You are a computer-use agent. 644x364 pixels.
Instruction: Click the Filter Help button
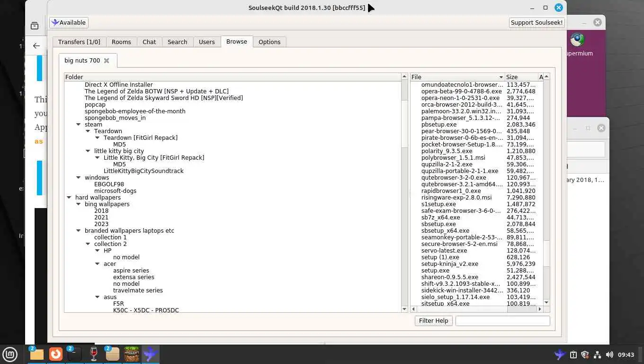tap(433, 321)
